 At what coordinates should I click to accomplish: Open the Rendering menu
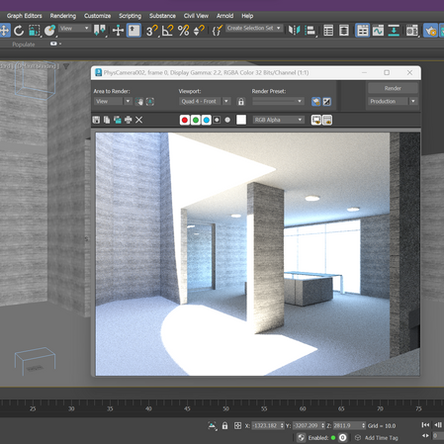point(63,16)
